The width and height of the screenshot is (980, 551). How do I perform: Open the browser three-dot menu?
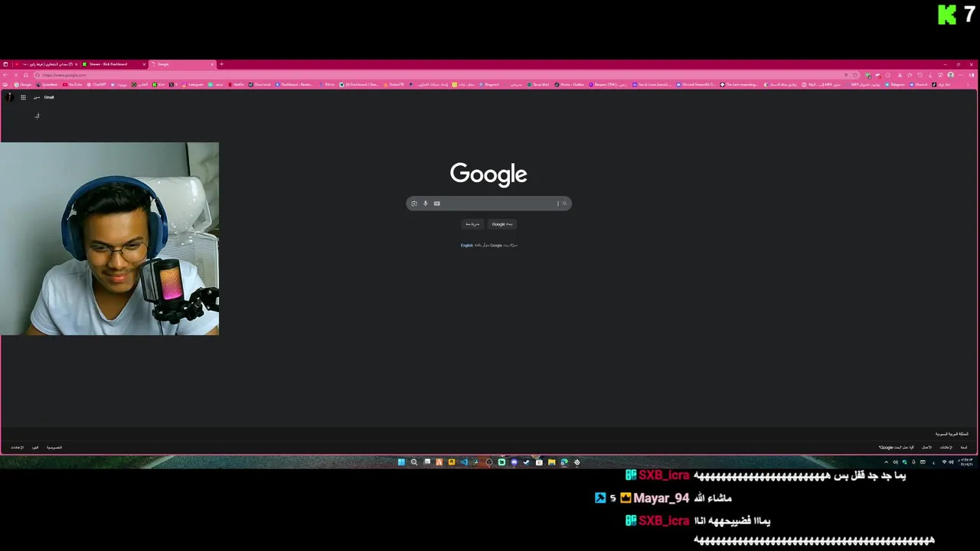(961, 75)
